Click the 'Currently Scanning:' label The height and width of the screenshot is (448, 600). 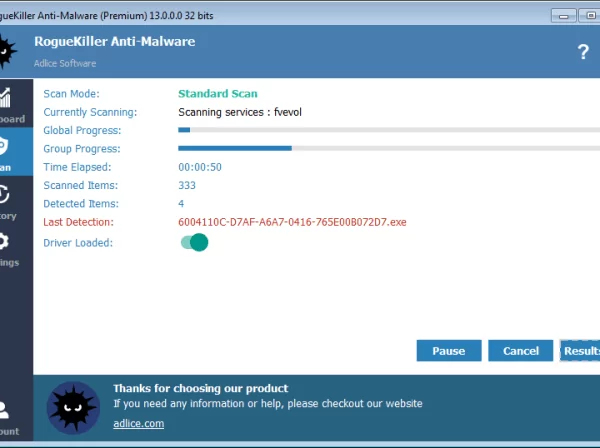click(x=90, y=112)
